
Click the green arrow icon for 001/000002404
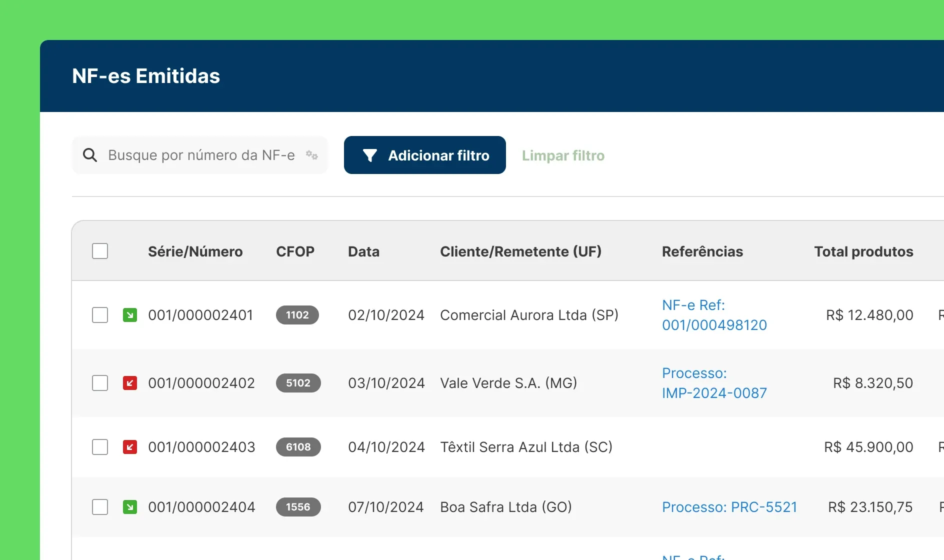pos(130,507)
